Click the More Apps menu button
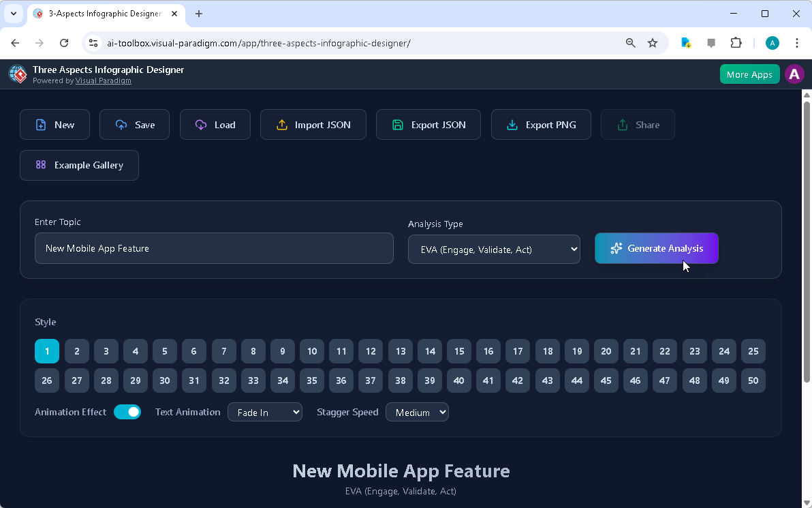The height and width of the screenshot is (508, 812). (749, 74)
